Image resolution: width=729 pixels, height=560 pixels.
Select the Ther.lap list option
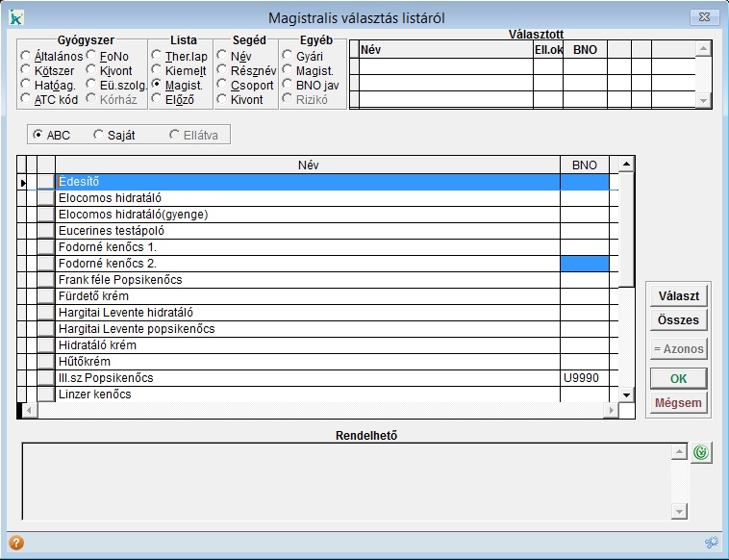click(157, 57)
